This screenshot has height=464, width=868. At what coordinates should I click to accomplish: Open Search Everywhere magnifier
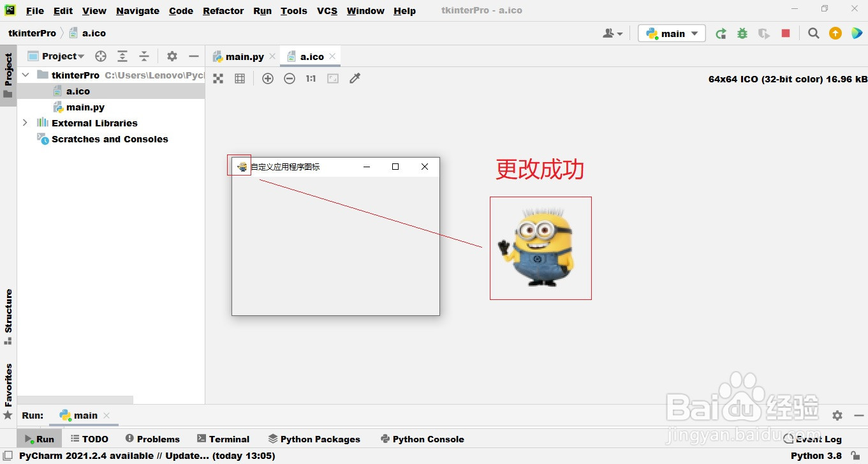point(814,34)
